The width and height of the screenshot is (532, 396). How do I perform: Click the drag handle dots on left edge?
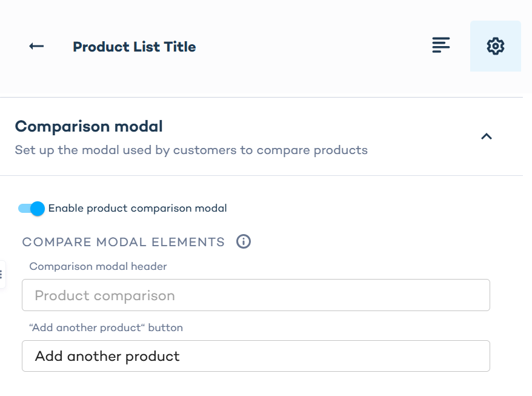coord(2,274)
